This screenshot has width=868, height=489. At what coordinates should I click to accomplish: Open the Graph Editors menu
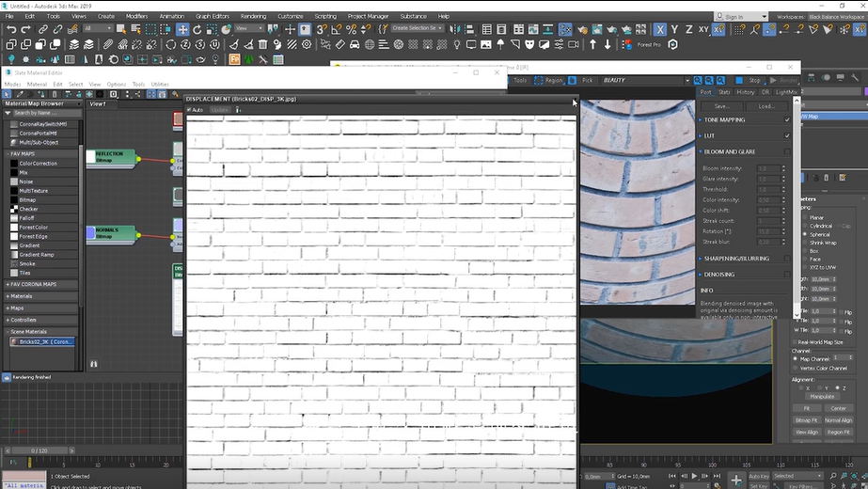(212, 17)
